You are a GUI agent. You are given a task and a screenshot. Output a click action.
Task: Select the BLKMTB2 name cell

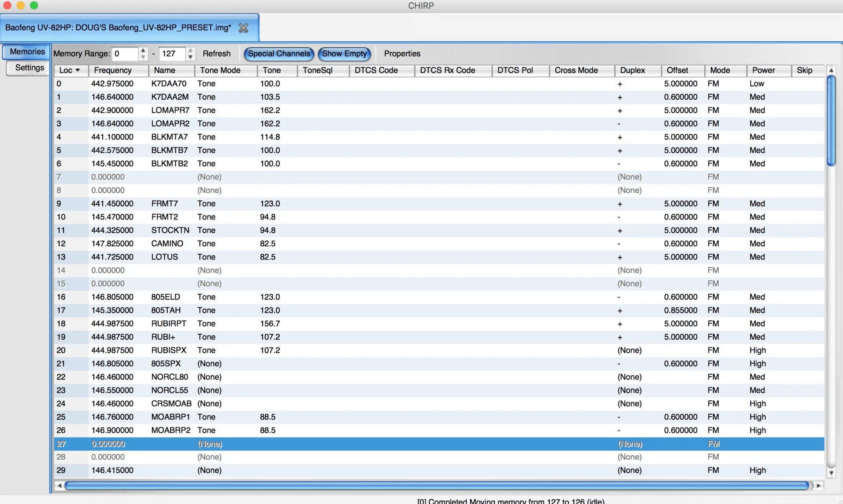coord(169,164)
